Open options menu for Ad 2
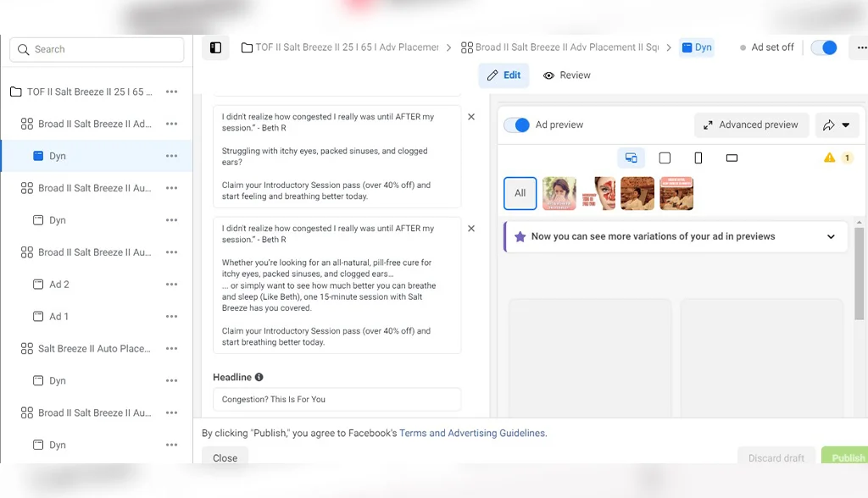868x498 pixels. [171, 285]
